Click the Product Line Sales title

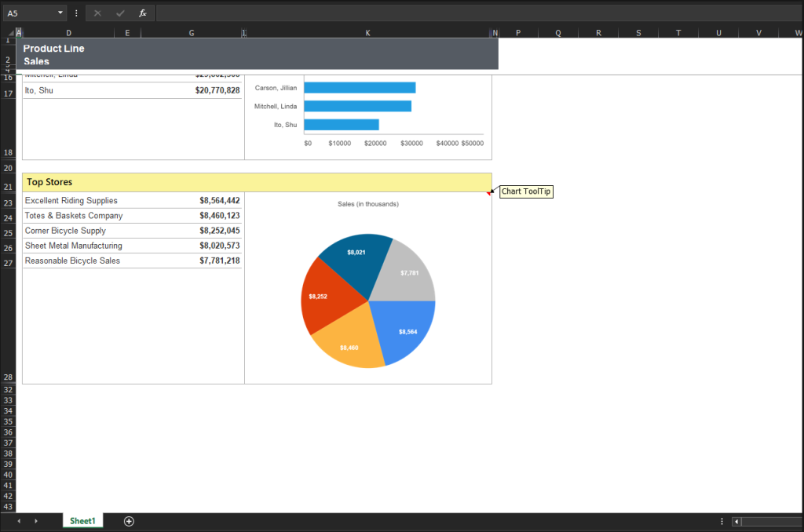click(53, 54)
